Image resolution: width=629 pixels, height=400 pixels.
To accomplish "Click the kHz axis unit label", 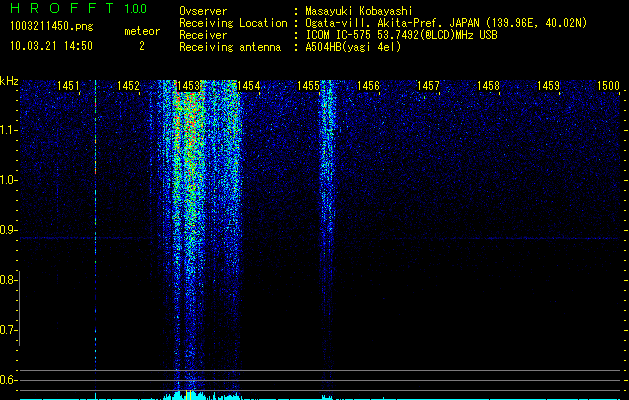I will (x=9, y=81).
